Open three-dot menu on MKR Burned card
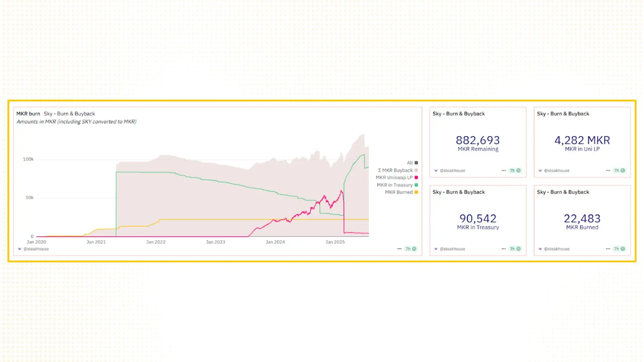The width and height of the screenshot is (644, 362). pos(608,249)
